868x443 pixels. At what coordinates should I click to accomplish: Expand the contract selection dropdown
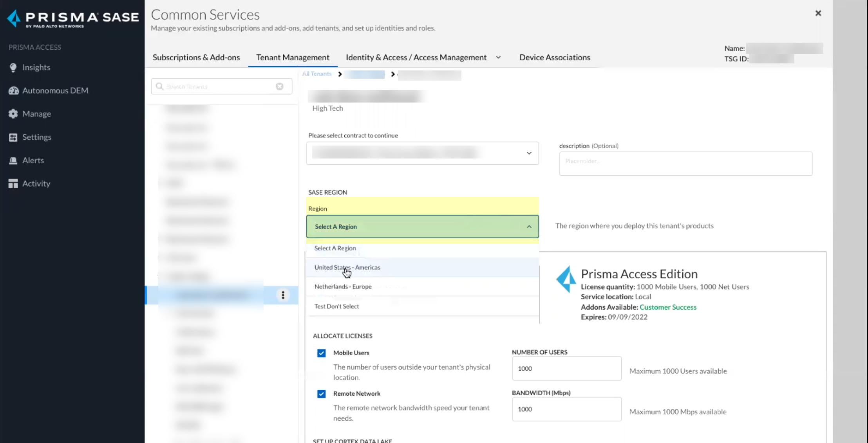(529, 153)
